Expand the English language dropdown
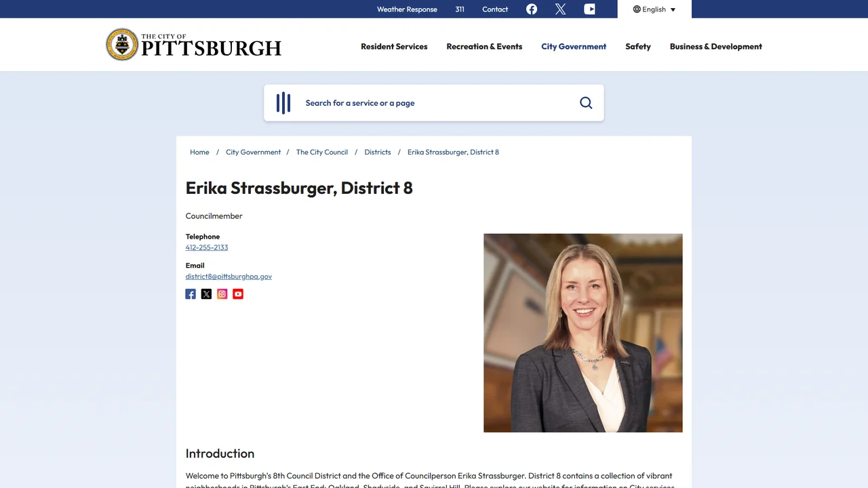The height and width of the screenshot is (488, 868). tap(654, 9)
